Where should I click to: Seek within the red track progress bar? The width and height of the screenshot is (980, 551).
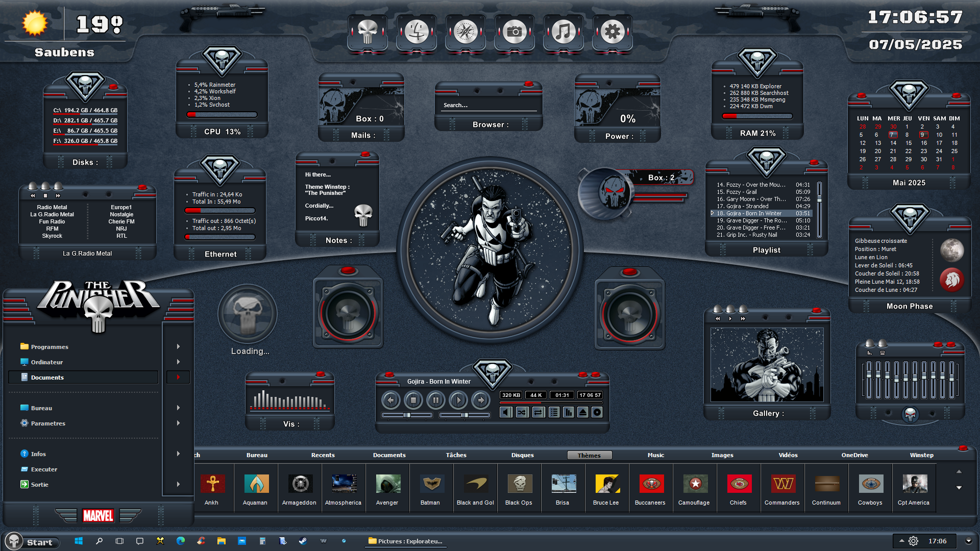tap(551, 403)
